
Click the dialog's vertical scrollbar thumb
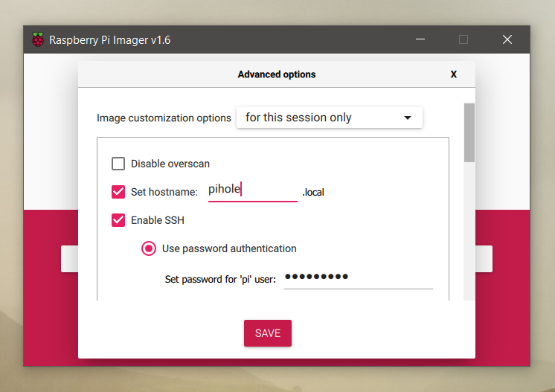pos(469,132)
